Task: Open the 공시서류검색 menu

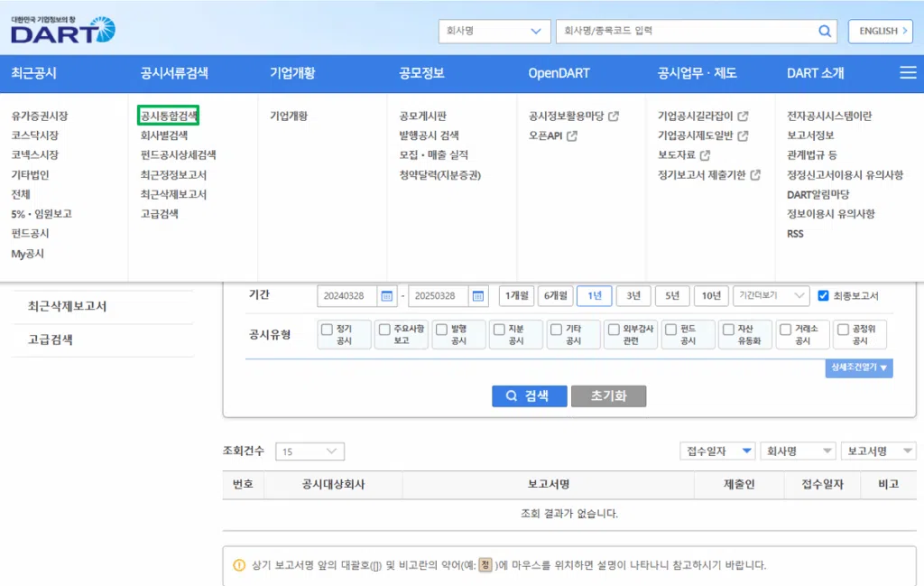Action: tap(176, 74)
